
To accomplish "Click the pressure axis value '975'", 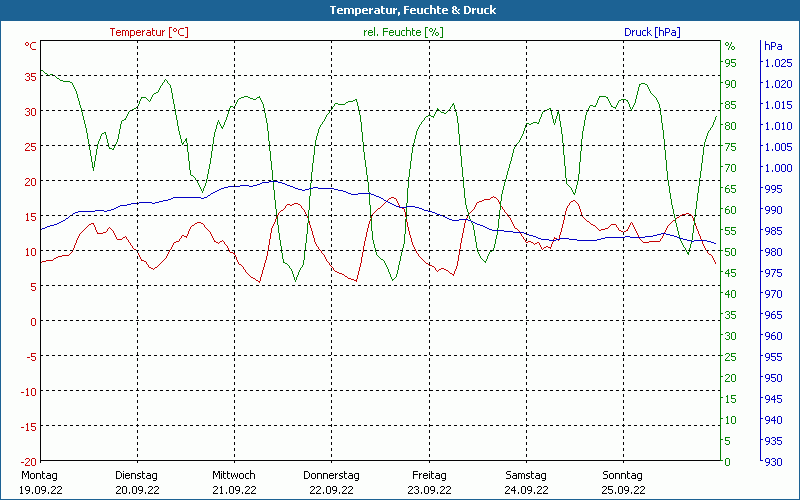I will pos(773,273).
